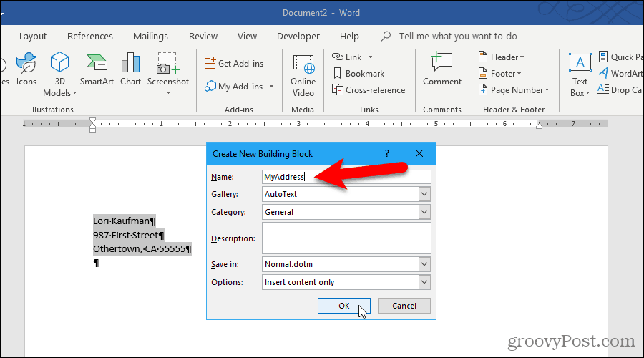Switch to the Layout tab
644x358 pixels.
pyautogui.click(x=33, y=37)
